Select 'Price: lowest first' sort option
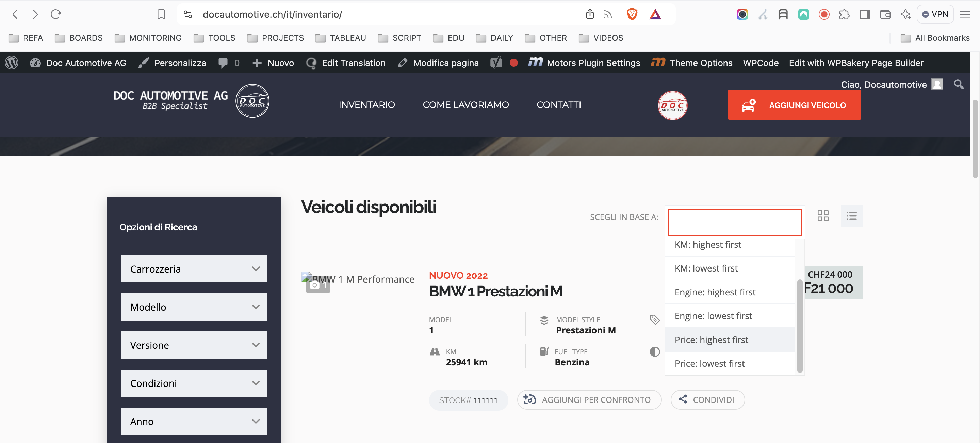 [730, 363]
